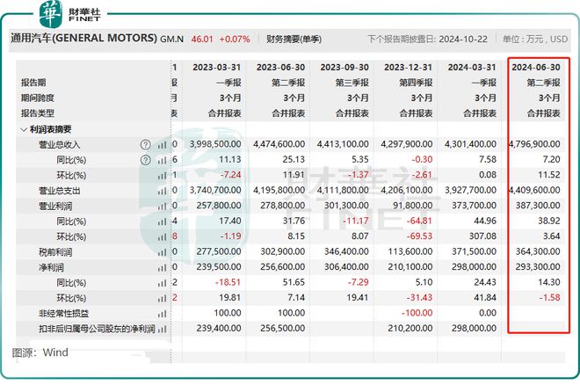Image resolution: width=580 pixels, height=392 pixels.
Task: Select the 2024-03-31 column header
Action: pos(472,68)
